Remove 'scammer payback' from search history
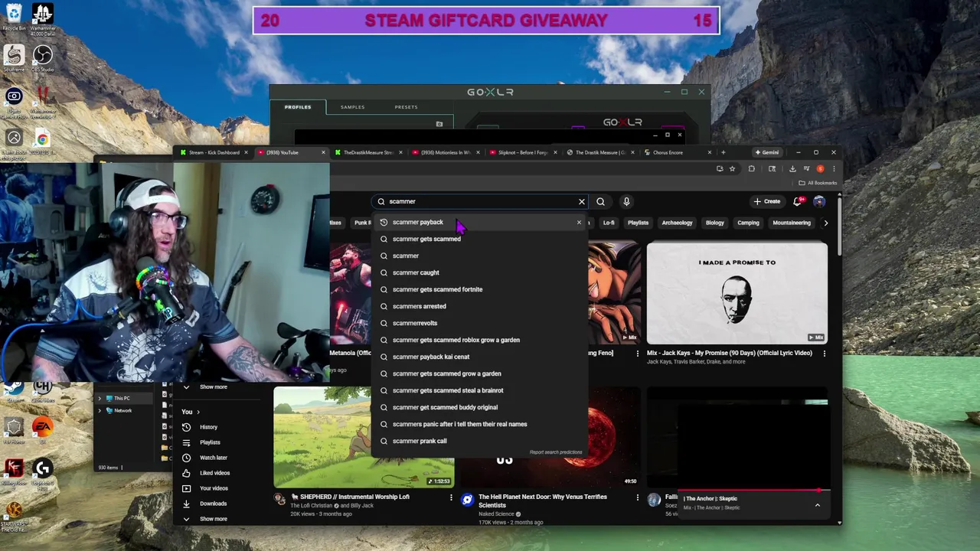Screen dimensions: 980x551 point(579,223)
